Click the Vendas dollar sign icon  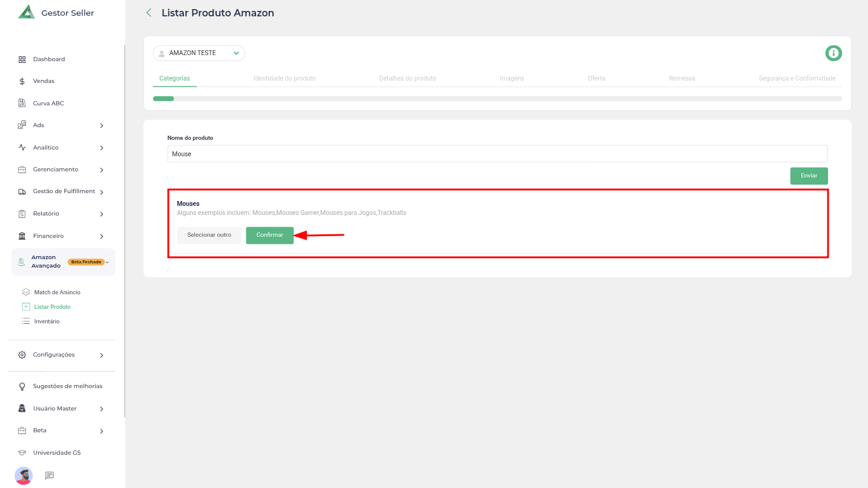(x=22, y=81)
